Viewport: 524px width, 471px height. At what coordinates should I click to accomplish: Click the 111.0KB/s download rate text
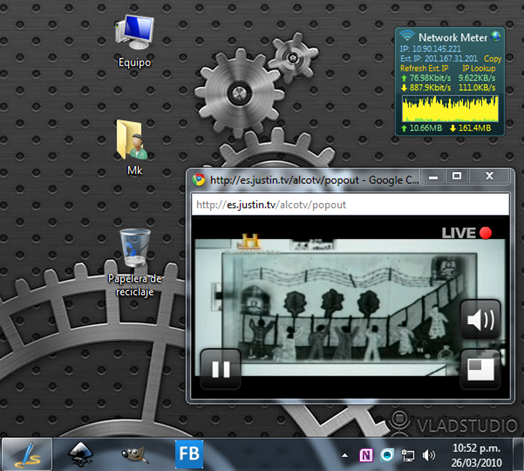click(477, 88)
